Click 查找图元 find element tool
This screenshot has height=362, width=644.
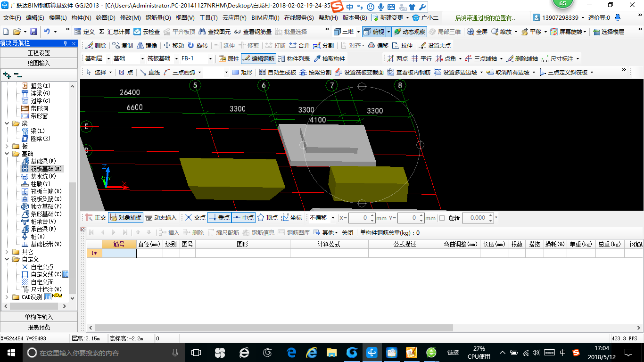[x=215, y=32]
